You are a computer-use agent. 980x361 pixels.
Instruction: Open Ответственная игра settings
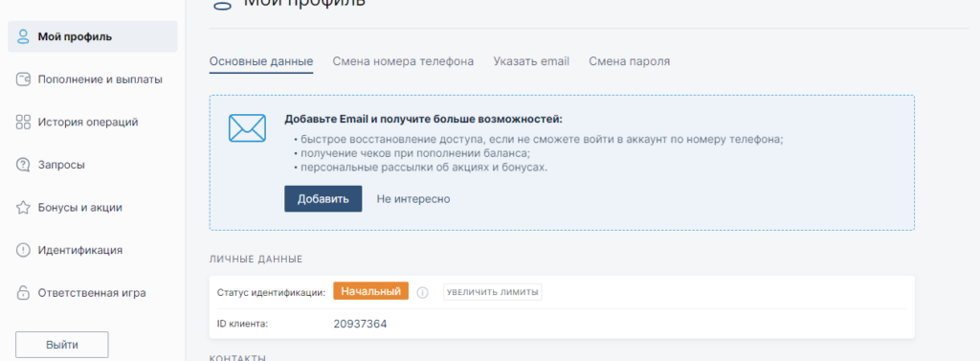[93, 292]
